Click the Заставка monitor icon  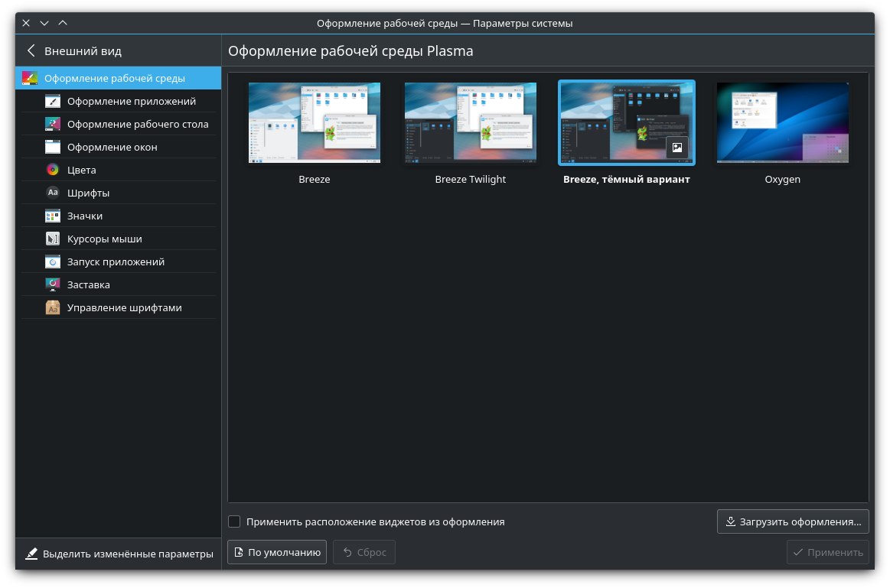coord(53,284)
